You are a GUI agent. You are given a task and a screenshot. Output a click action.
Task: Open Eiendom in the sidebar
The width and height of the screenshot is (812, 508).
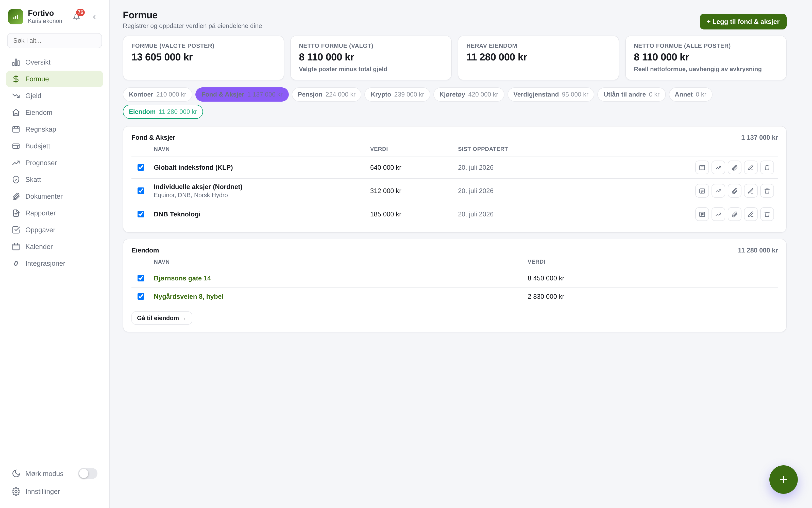coord(54,113)
